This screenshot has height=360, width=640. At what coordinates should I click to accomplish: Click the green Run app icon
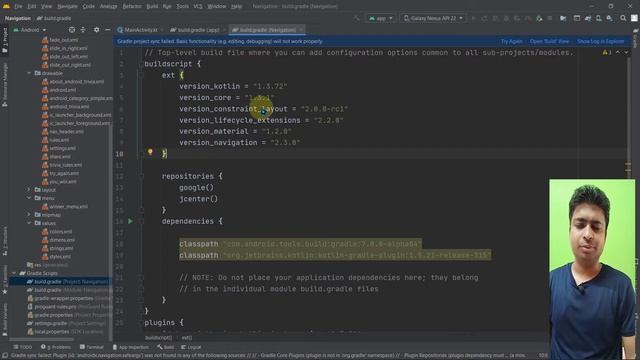click(x=473, y=18)
